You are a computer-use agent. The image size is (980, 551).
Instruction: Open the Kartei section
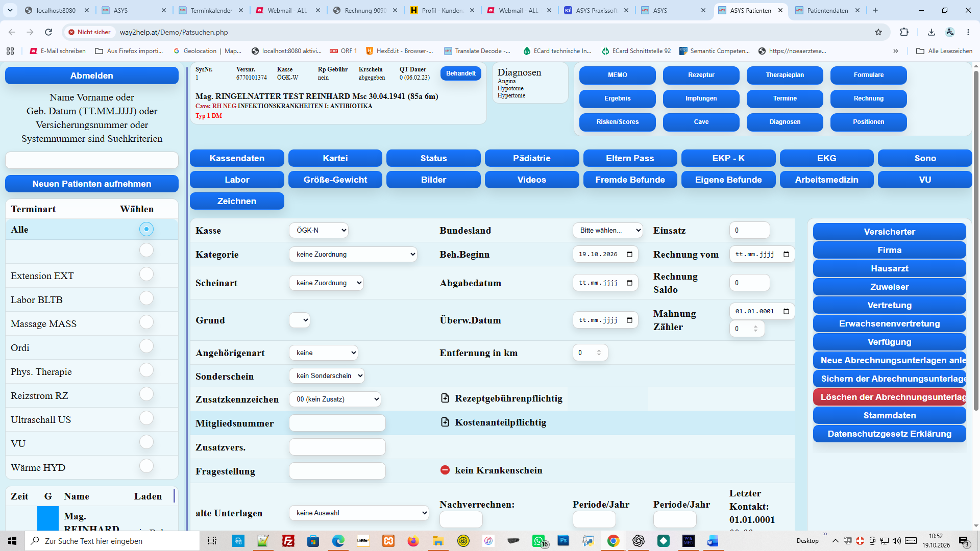(x=335, y=158)
